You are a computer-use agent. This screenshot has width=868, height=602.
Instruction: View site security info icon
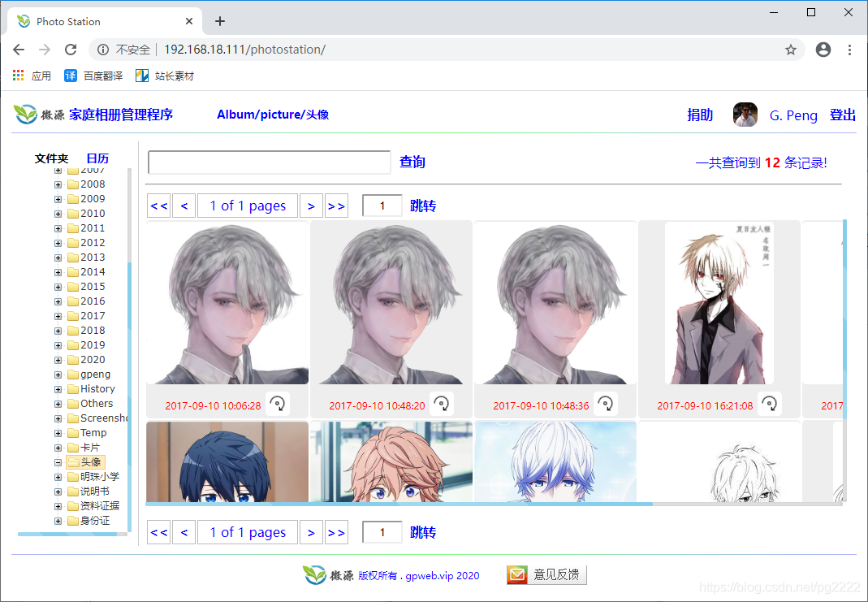(x=103, y=50)
